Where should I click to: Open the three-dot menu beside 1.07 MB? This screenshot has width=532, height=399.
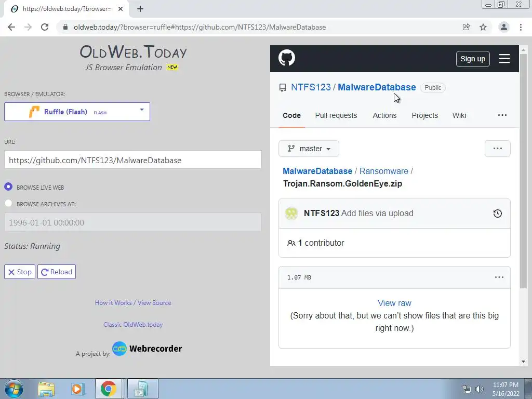point(499,277)
